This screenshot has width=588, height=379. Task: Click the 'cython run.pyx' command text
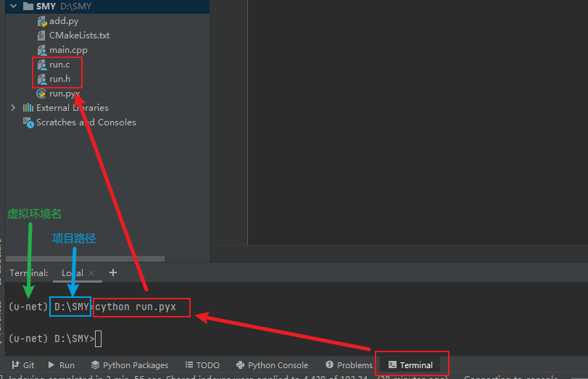click(136, 307)
